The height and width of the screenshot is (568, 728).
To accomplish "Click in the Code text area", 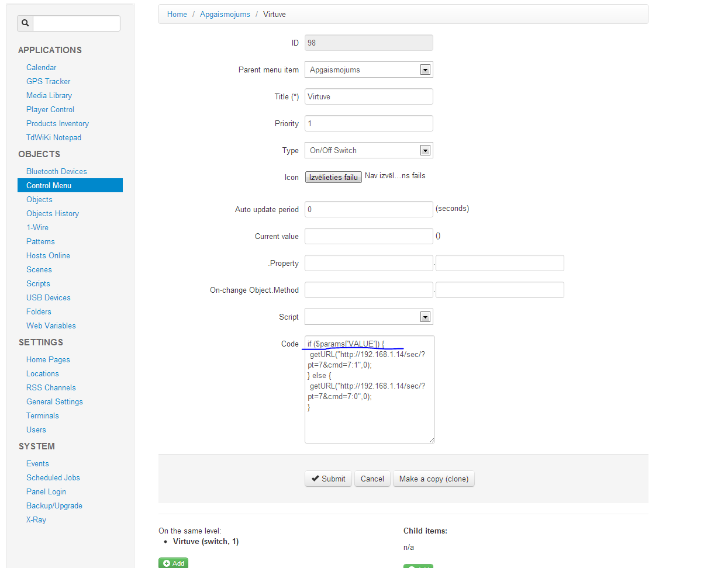I will 370,421.
